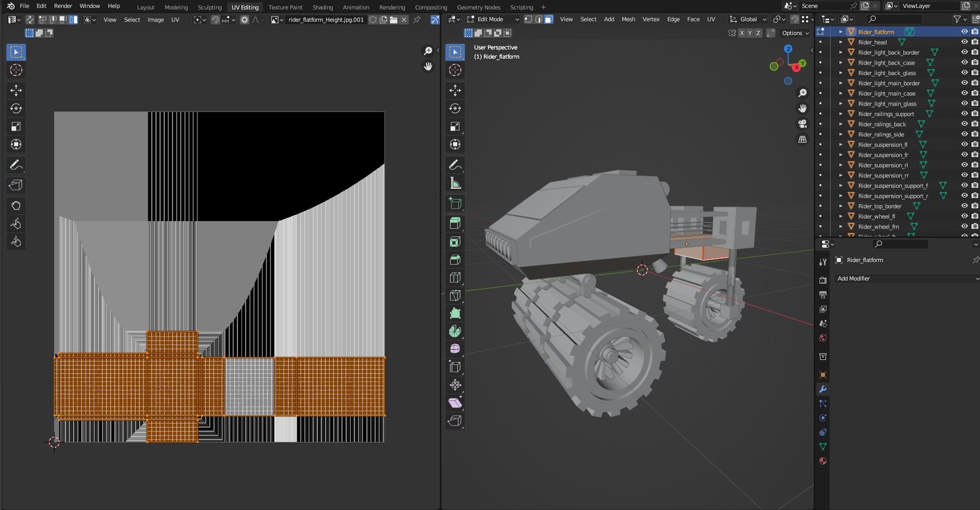Image resolution: width=980 pixels, height=510 pixels.
Task: Disable render for Rider_top_border camera icon
Action: pos(974,206)
